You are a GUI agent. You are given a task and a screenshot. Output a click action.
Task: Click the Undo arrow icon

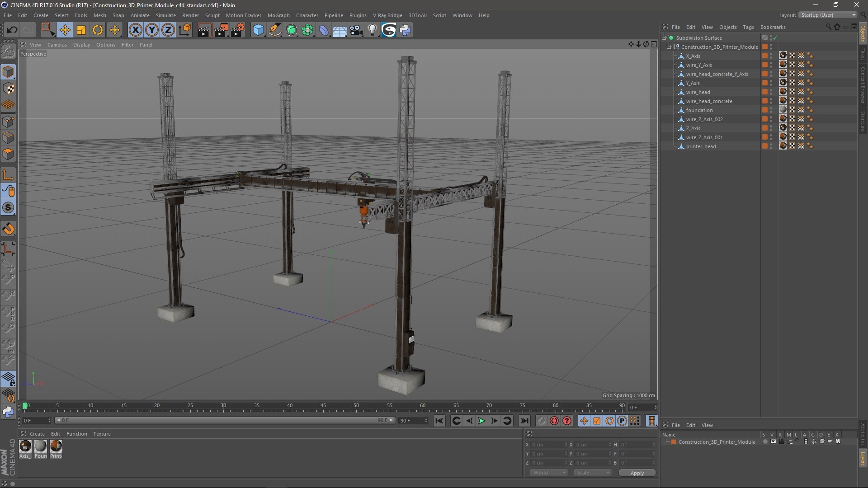coord(12,30)
